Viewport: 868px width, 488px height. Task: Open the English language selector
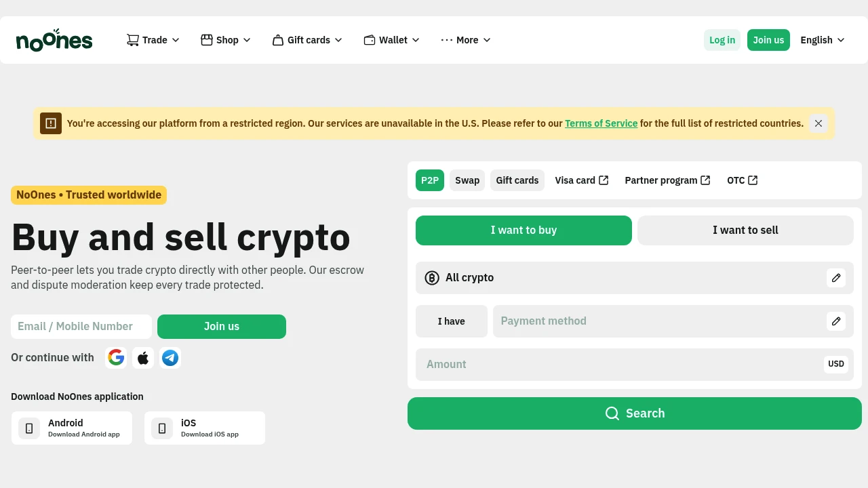point(823,40)
